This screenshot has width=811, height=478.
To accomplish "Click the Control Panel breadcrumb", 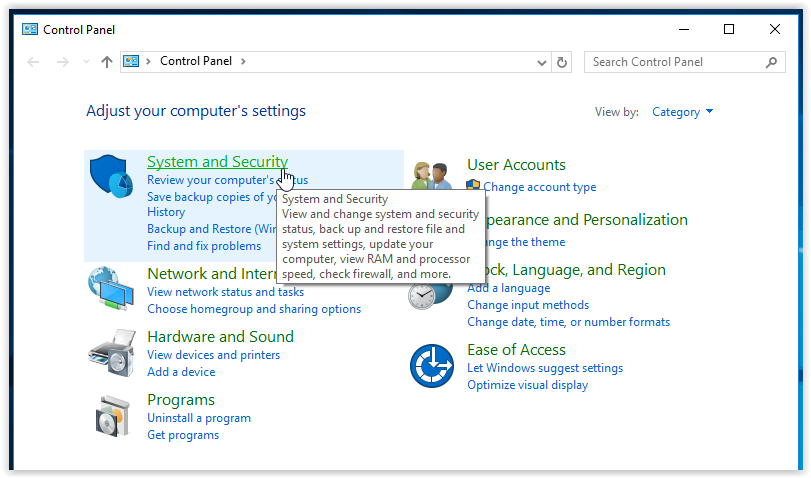I will [196, 61].
